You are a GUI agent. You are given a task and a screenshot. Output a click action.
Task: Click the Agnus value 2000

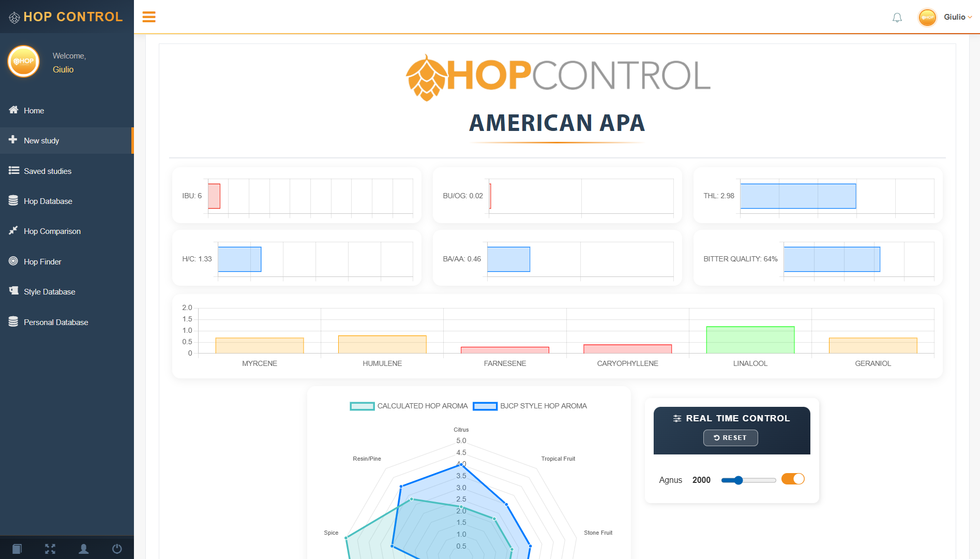click(x=701, y=480)
